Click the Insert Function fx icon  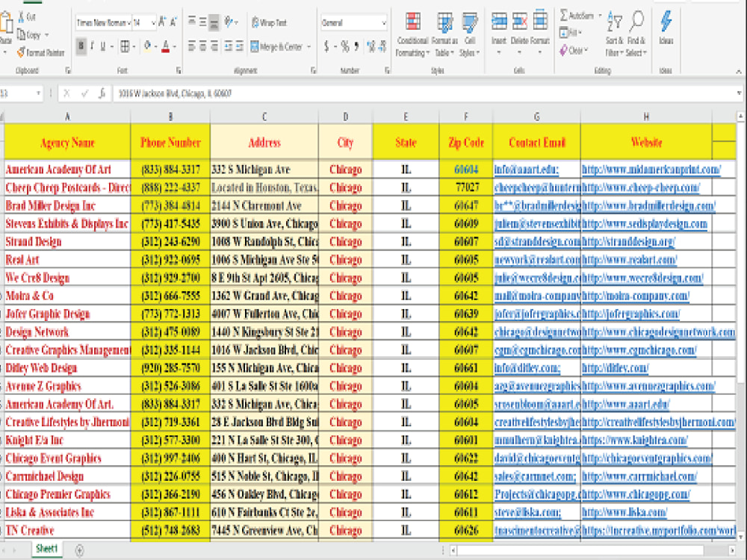(x=102, y=93)
